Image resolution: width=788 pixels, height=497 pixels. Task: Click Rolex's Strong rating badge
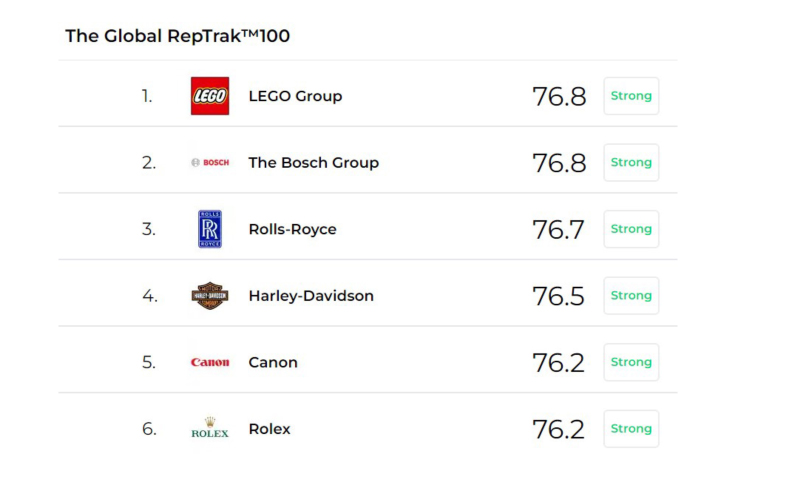[631, 429]
